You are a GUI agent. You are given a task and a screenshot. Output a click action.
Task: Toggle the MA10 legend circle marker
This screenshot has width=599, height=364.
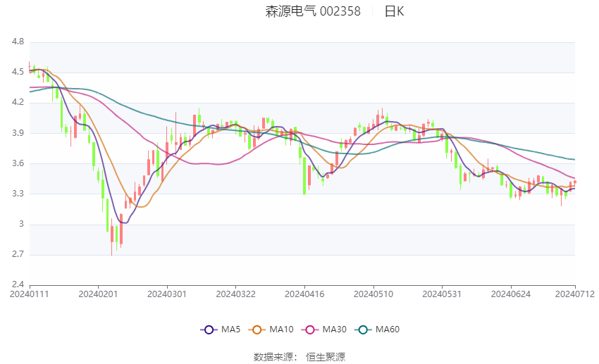tap(257, 330)
